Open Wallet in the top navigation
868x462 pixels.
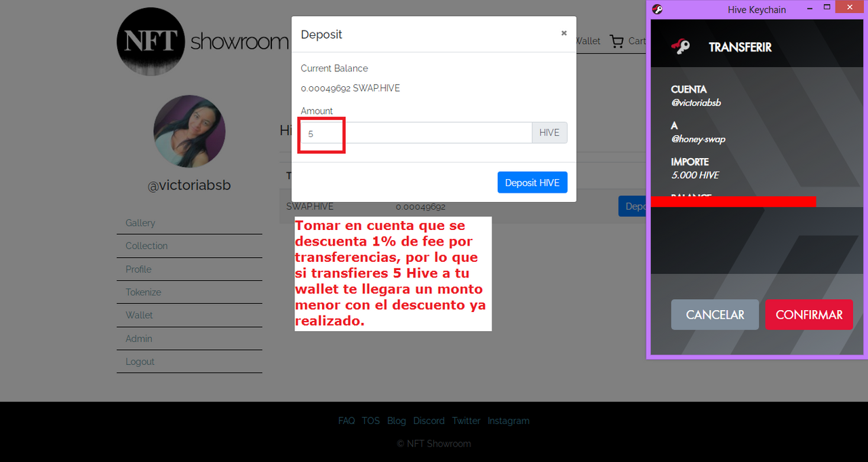coord(587,41)
